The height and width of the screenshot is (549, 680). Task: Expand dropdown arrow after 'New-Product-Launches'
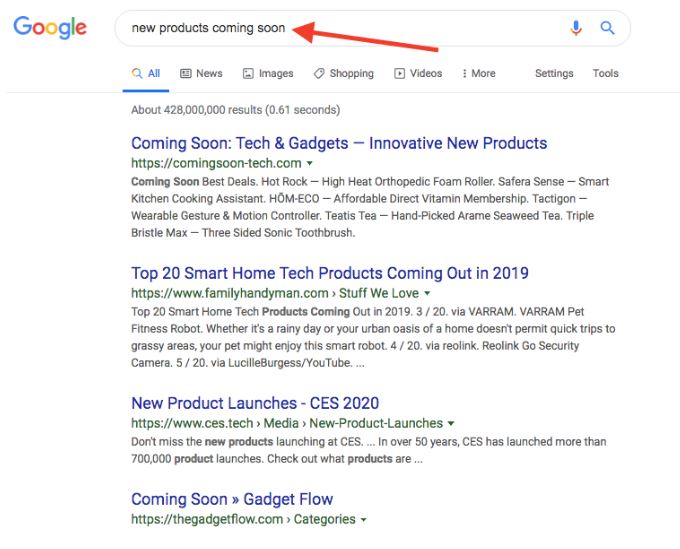[x=451, y=423]
